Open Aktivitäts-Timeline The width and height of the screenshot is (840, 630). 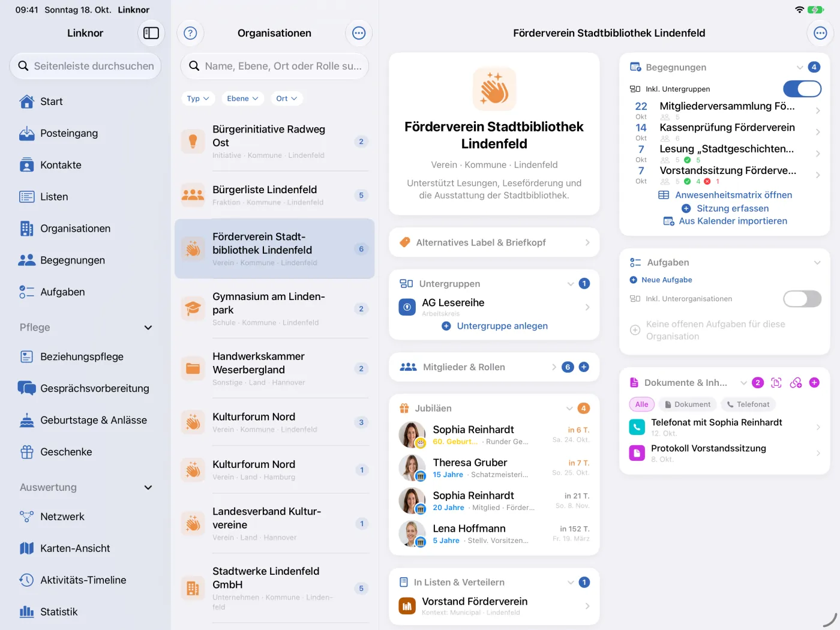85,580
